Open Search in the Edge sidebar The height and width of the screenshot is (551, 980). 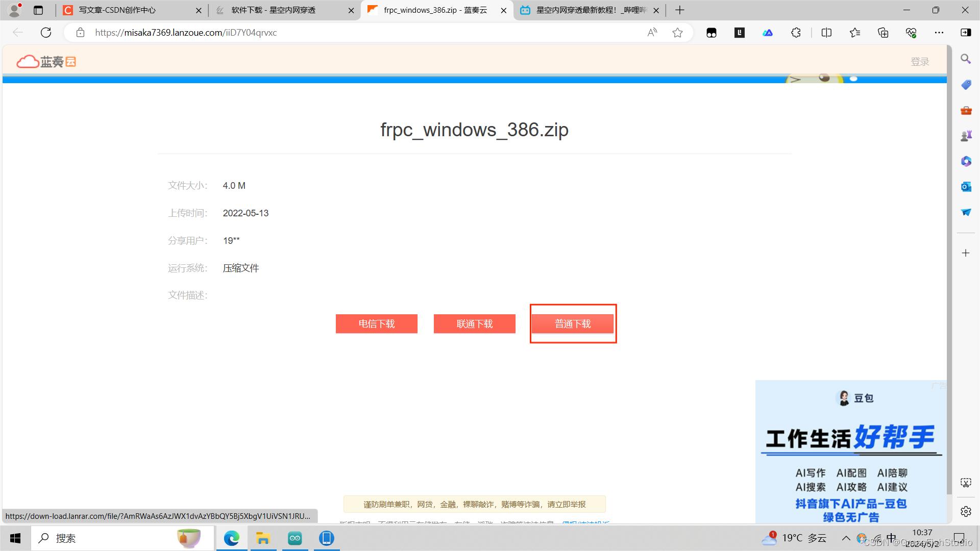(x=966, y=59)
